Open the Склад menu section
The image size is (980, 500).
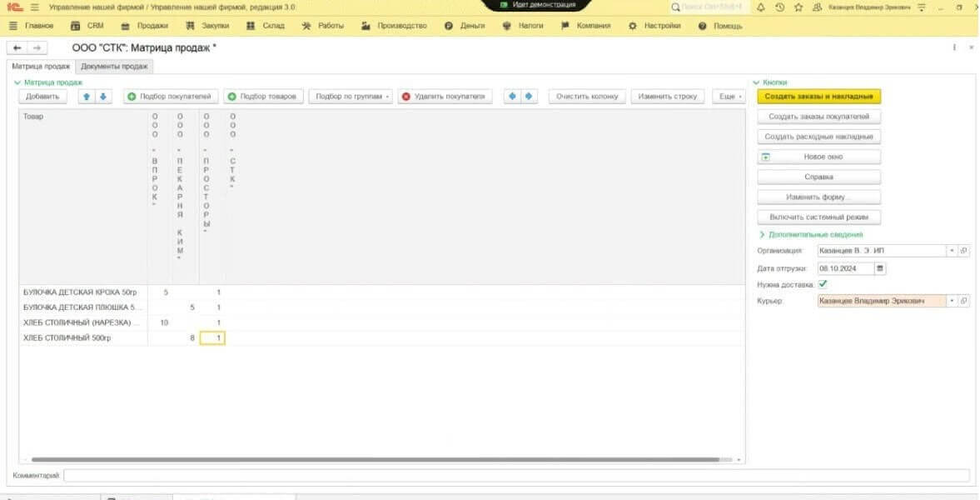tap(266, 26)
